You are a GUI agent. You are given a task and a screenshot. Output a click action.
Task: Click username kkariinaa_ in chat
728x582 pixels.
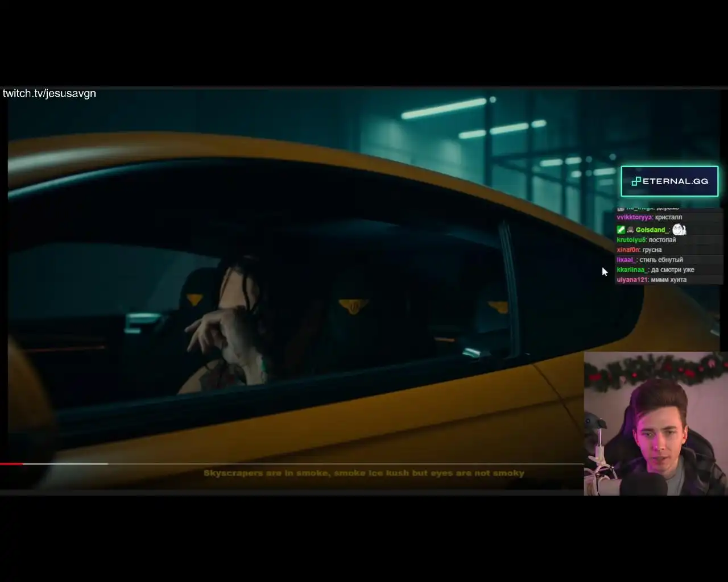click(632, 270)
